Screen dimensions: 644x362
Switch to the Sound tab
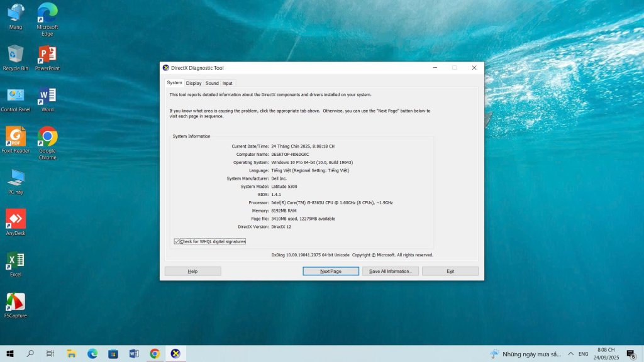point(212,83)
